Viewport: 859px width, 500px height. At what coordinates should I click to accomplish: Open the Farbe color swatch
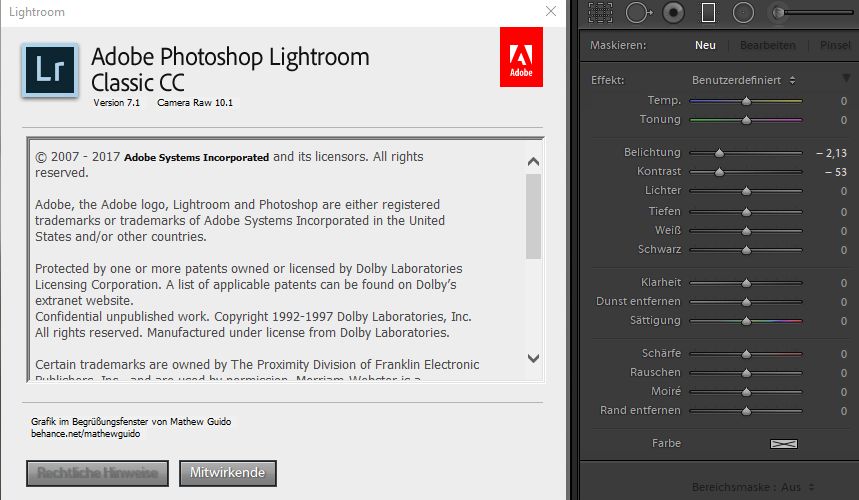click(784, 443)
